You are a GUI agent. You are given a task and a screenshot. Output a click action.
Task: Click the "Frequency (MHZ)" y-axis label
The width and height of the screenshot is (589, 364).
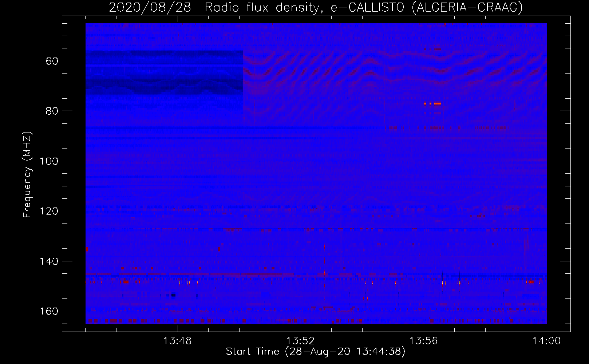27,174
